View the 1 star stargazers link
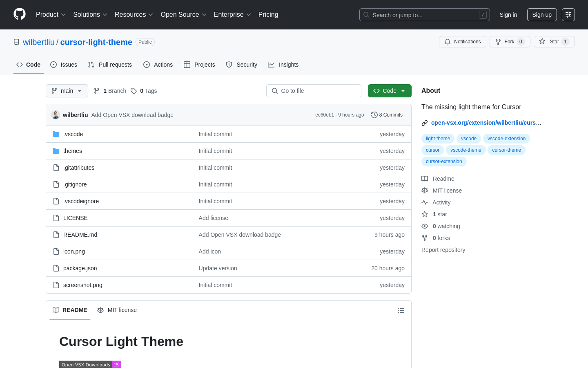 [434, 214]
